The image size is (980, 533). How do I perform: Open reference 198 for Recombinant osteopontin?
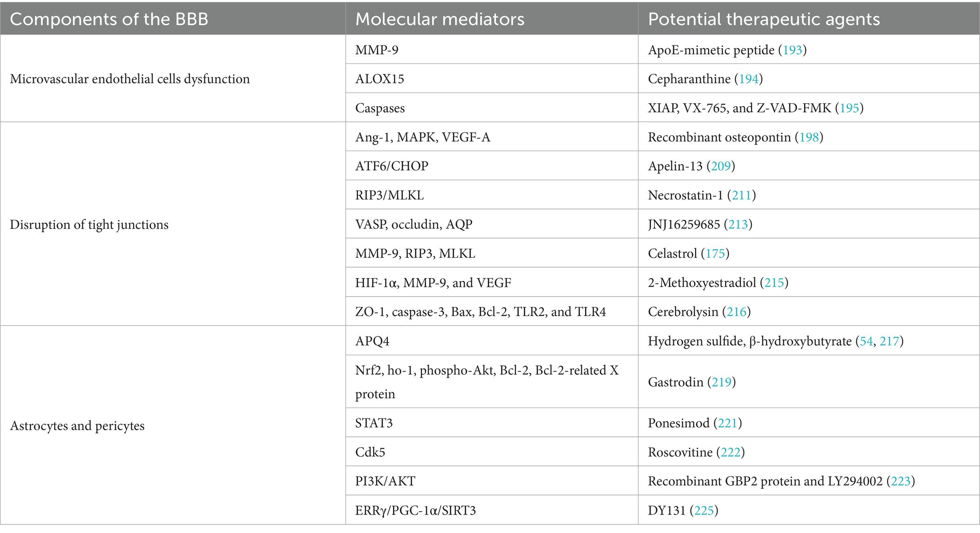(x=809, y=137)
